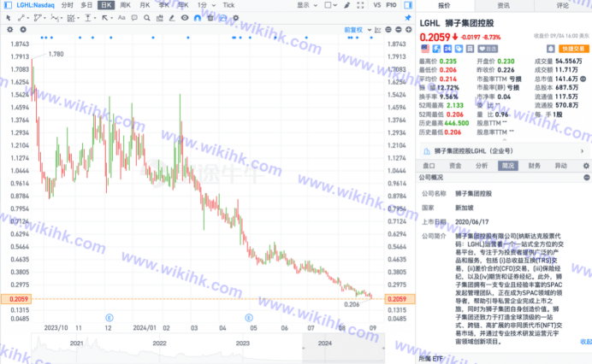Select the measurement range tool
Screen dimensions: 592x364
[71, 18]
